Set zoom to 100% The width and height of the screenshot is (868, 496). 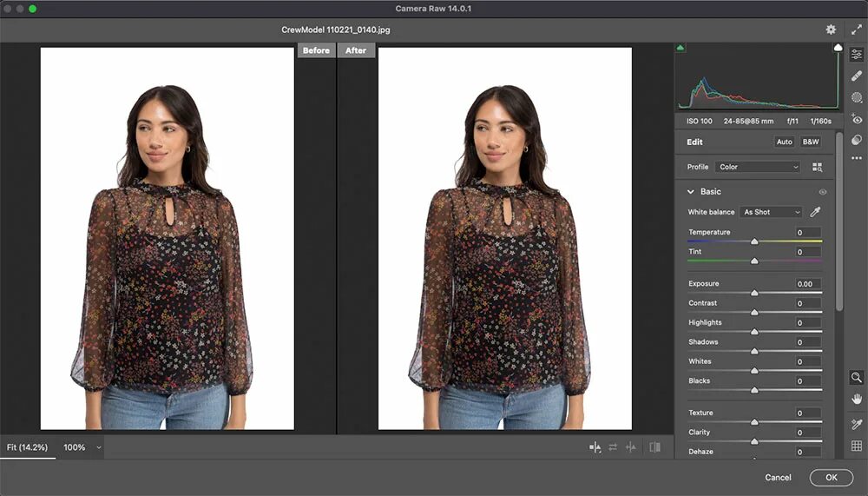pos(74,447)
